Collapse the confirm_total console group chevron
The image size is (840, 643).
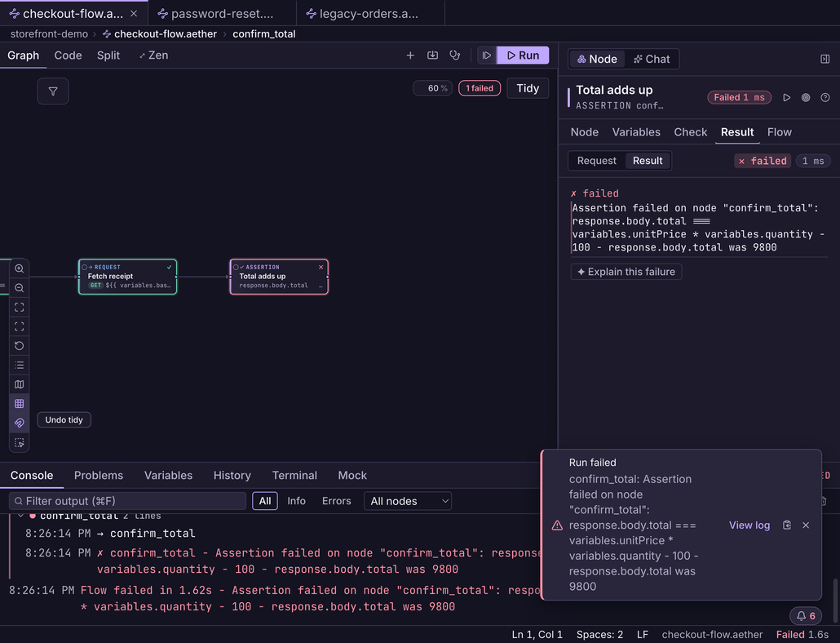coord(20,516)
